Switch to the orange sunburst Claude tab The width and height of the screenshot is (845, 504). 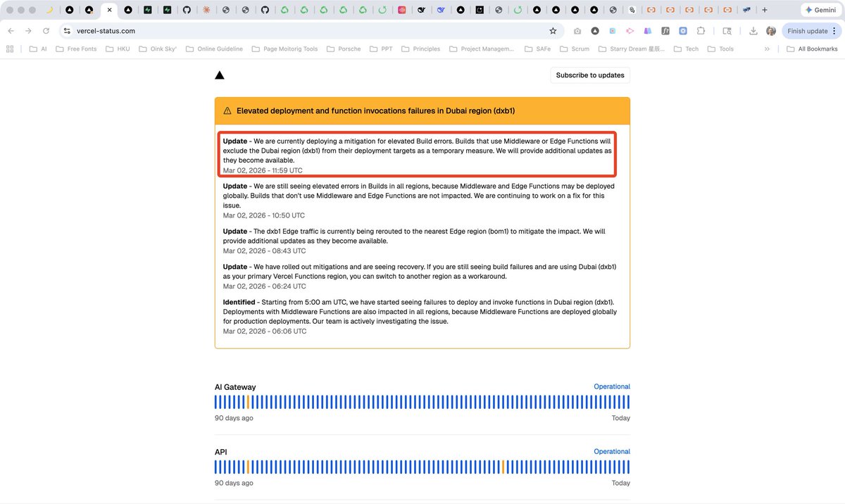coord(206,10)
